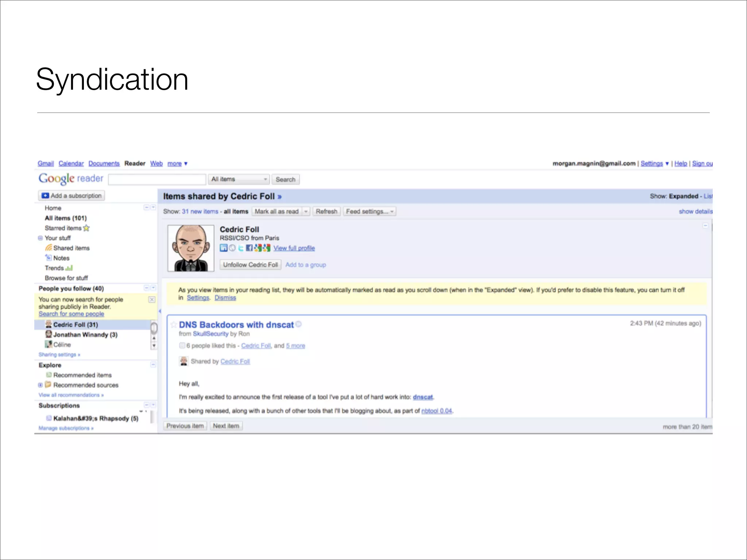Open Trends with the bar chart icon
747x560 pixels.
(x=58, y=268)
